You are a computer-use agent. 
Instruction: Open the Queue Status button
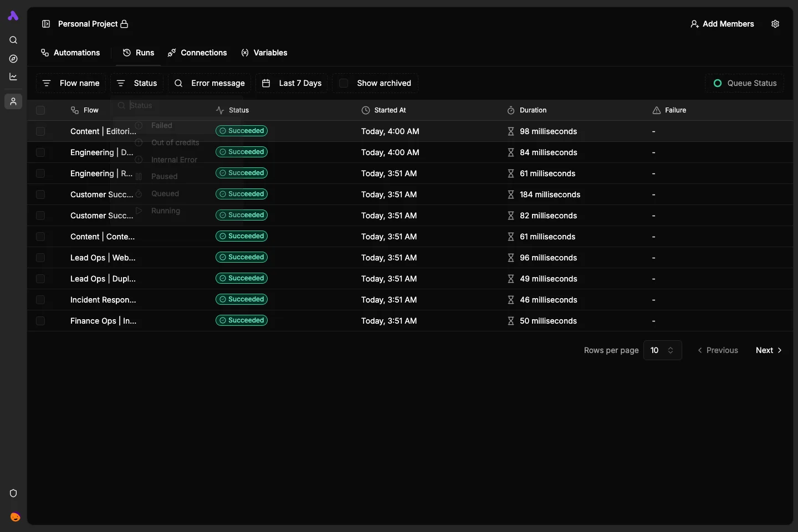click(x=745, y=83)
